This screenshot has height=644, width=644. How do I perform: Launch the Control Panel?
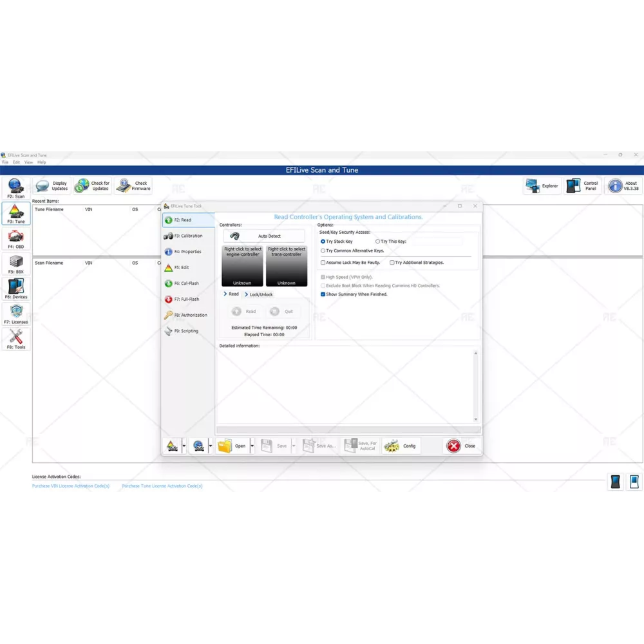point(583,186)
